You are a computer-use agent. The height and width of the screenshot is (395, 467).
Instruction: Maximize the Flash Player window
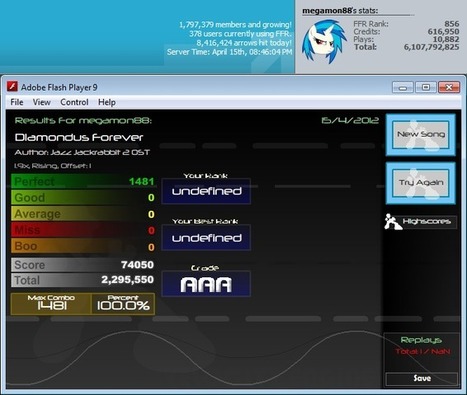(426, 88)
